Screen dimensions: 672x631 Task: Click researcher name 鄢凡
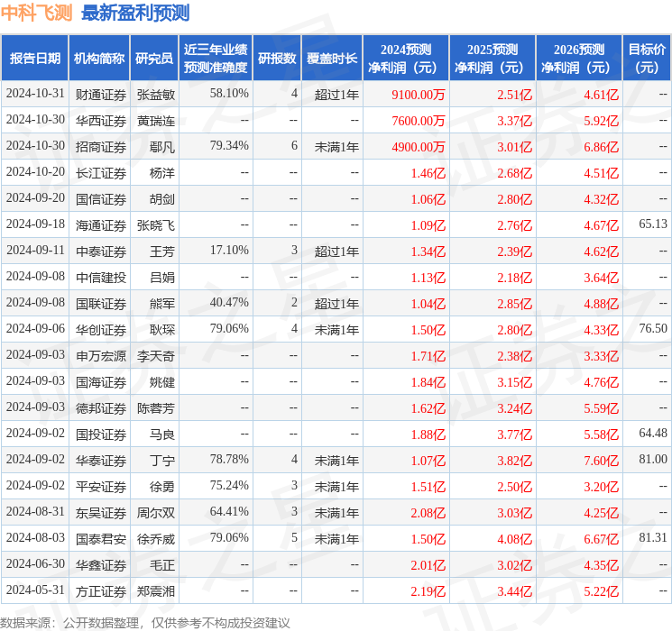[162, 147]
